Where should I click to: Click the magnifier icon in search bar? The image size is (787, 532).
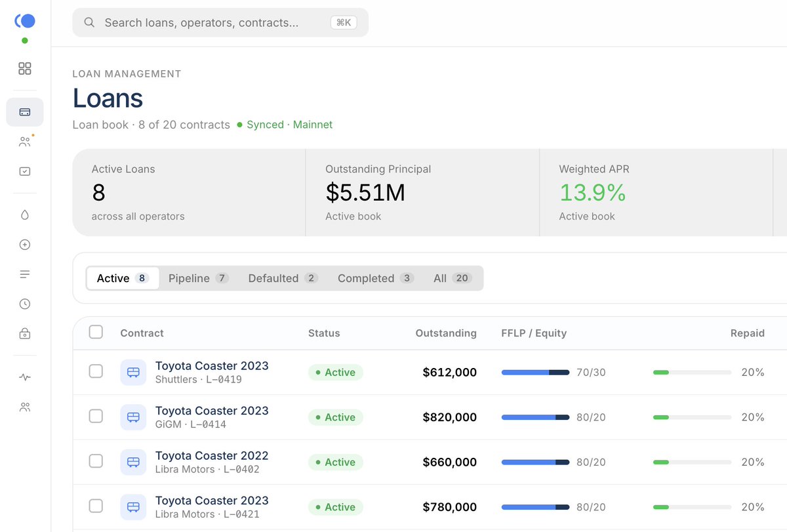pyautogui.click(x=90, y=22)
